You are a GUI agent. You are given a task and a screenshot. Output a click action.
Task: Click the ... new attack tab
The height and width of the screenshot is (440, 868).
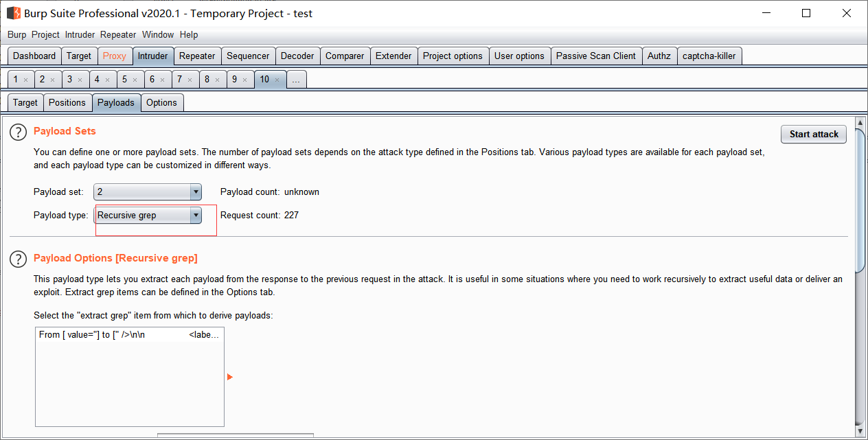[x=296, y=80]
